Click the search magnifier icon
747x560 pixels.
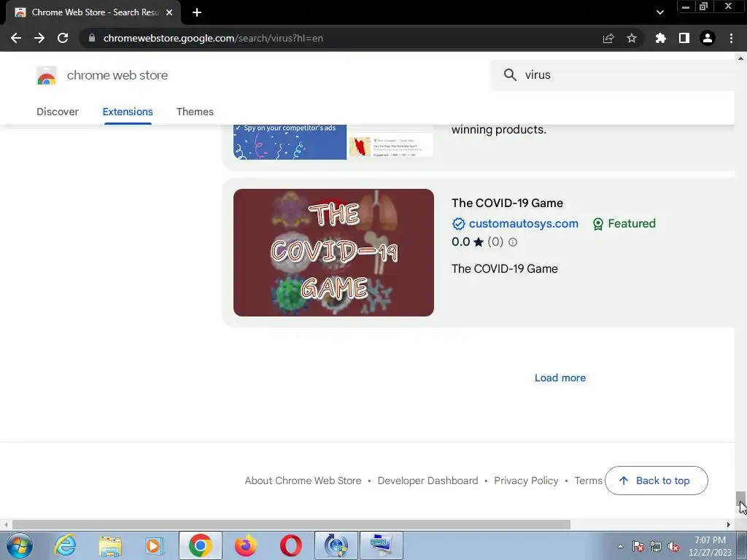[510, 75]
